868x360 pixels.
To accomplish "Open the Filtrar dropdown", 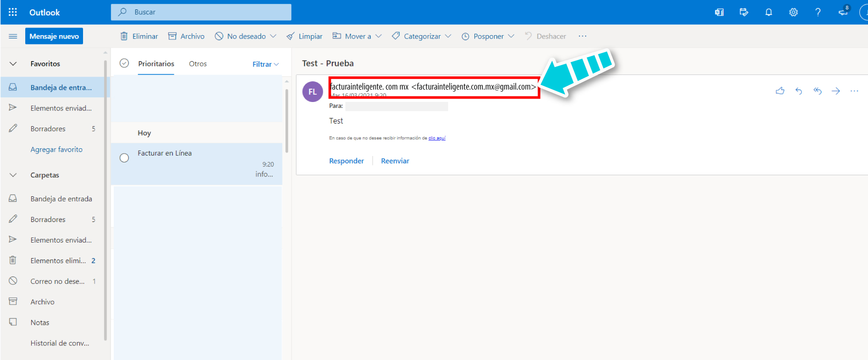I will 265,64.
